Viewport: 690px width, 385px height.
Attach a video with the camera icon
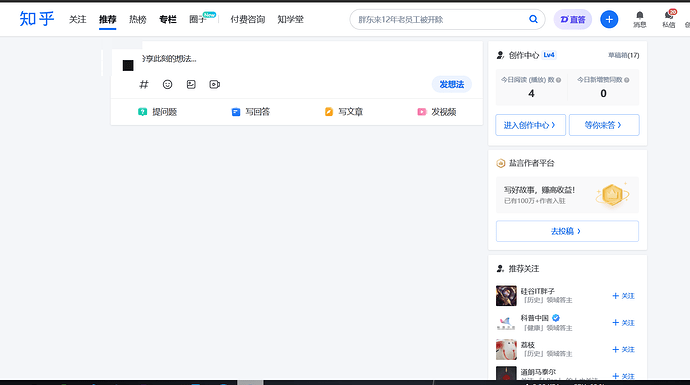[214, 84]
